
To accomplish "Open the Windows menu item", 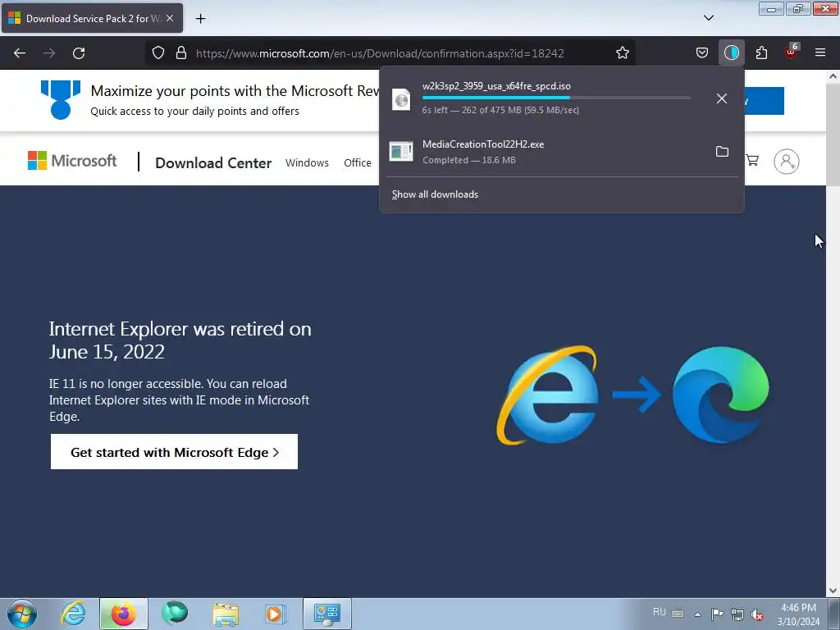I will [307, 163].
